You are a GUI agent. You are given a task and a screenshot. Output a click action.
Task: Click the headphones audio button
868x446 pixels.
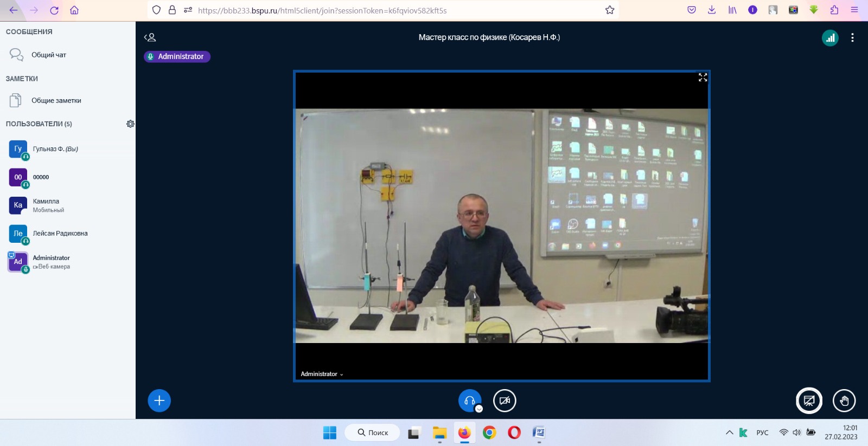click(x=469, y=400)
